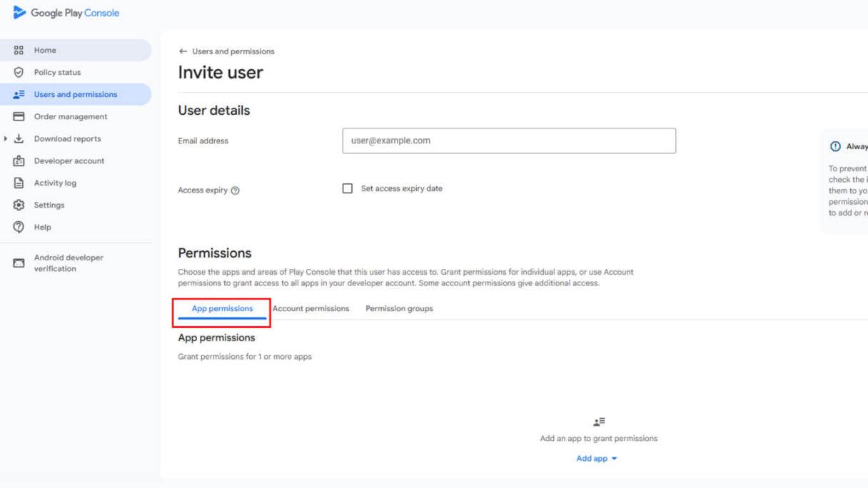Expand the Download reports sidebar section

tap(6, 139)
